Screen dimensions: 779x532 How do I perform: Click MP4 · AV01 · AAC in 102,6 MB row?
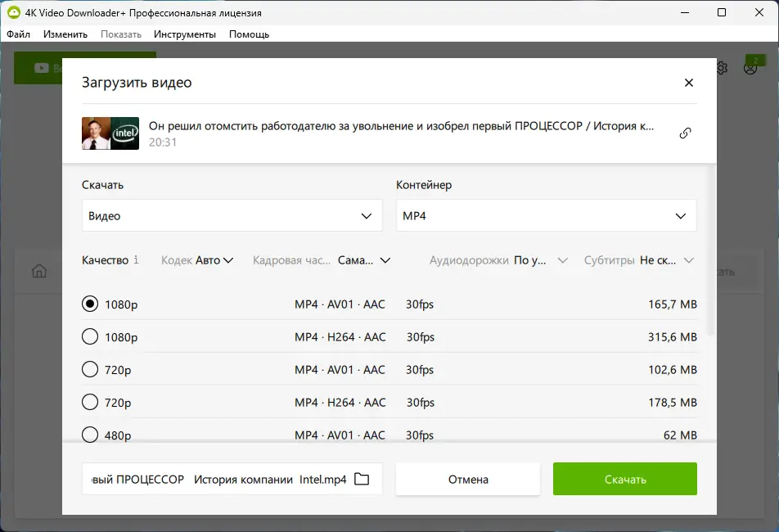tap(340, 370)
